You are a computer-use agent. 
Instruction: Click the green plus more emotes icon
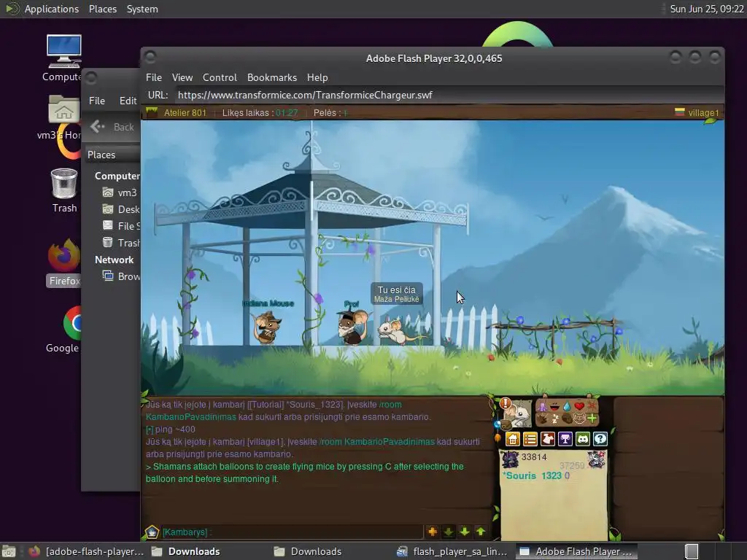pyautogui.click(x=592, y=419)
